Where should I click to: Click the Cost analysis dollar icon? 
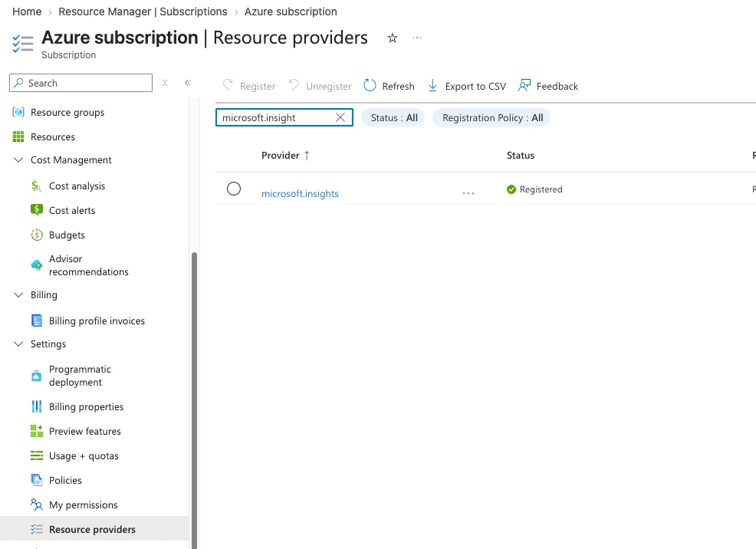[x=37, y=186]
